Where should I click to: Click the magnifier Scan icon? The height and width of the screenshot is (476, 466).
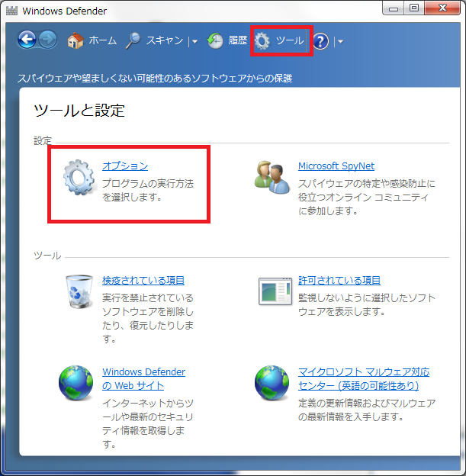coord(133,40)
